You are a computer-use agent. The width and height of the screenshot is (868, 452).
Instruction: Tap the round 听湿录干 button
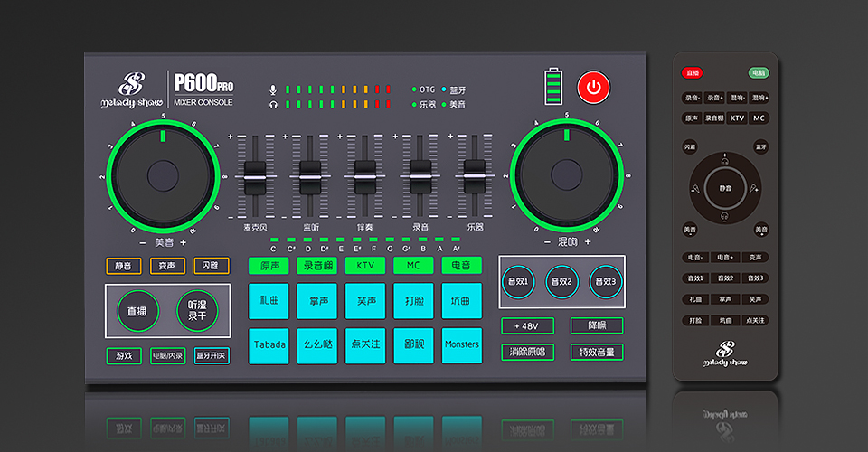[197, 311]
